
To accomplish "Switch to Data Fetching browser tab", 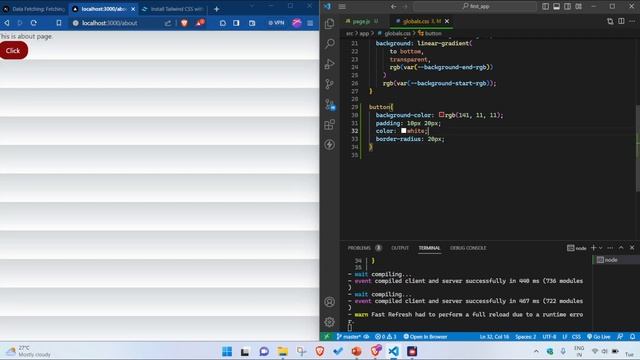I will coord(34,9).
